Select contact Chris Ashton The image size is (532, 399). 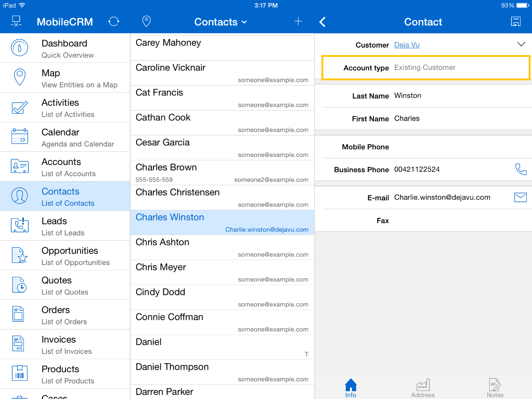coord(222,247)
